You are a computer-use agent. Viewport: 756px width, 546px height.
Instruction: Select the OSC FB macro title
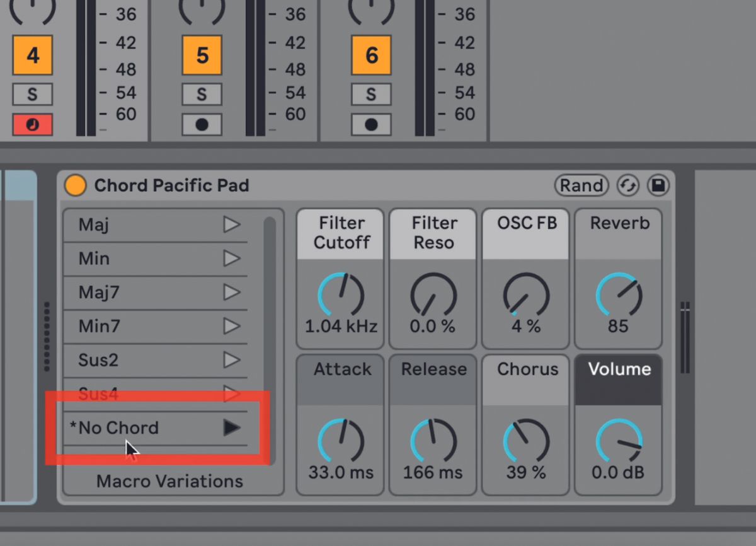tap(527, 223)
